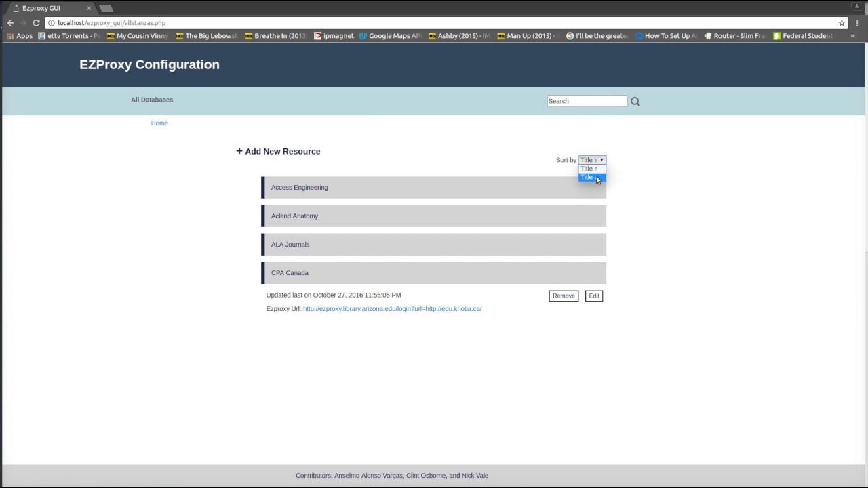
Task: Click the EZProxy Configuration header title
Action: [x=149, y=64]
